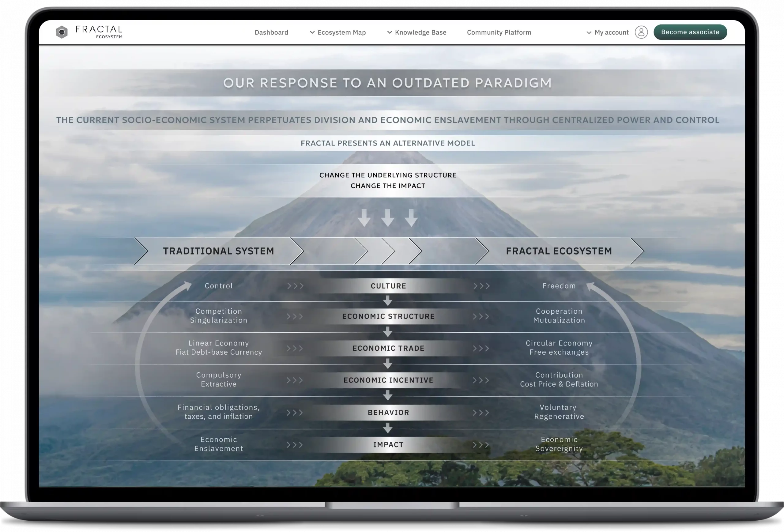Click the middle white down arrow under heading

click(388, 217)
